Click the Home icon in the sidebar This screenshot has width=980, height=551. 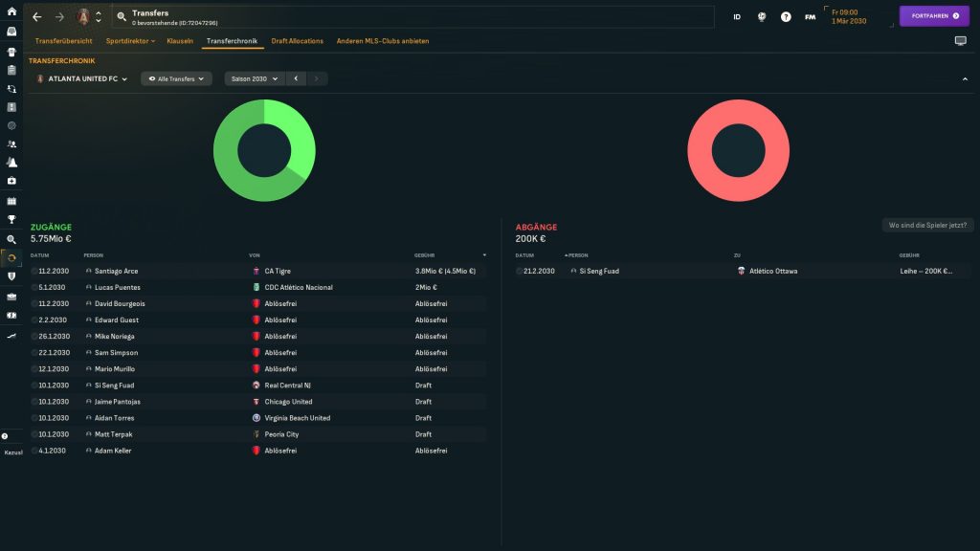[x=11, y=11]
